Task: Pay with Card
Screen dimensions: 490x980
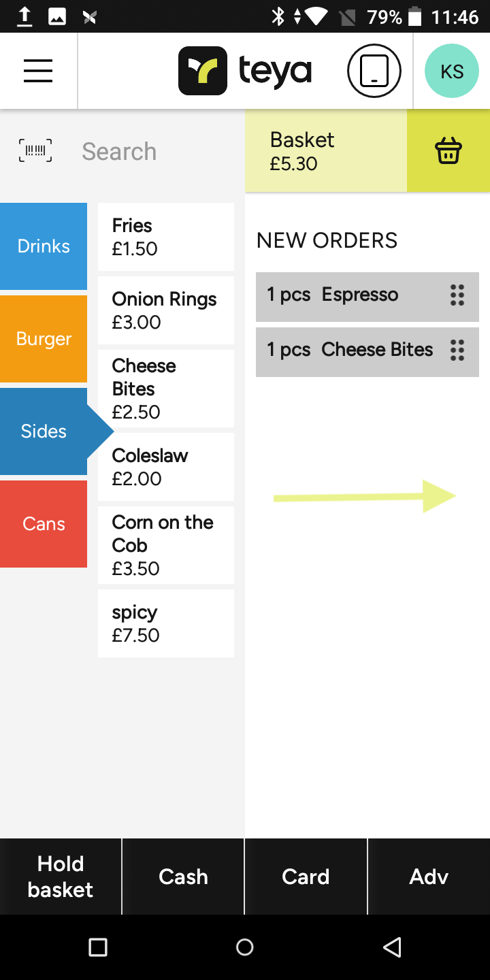Action: click(x=306, y=877)
